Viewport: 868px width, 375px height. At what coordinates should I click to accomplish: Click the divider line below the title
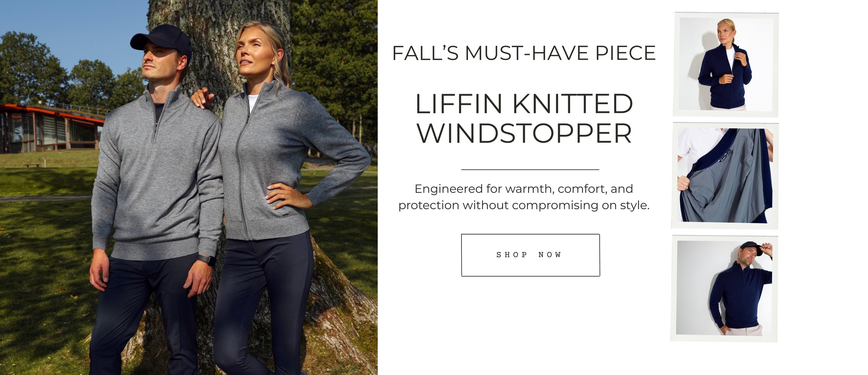(x=530, y=169)
